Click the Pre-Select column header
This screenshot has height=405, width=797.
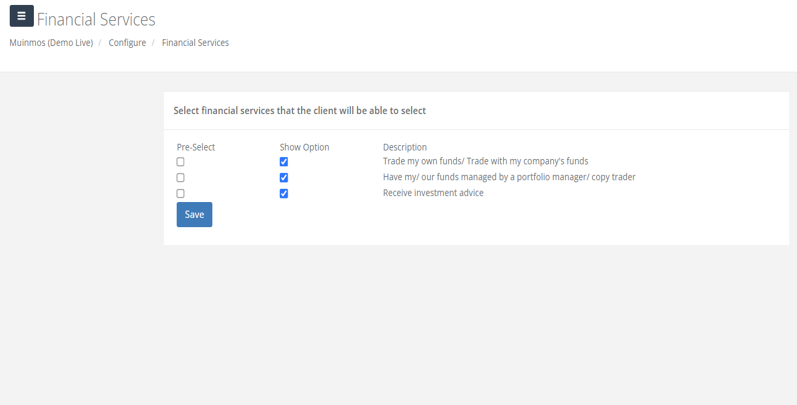196,147
